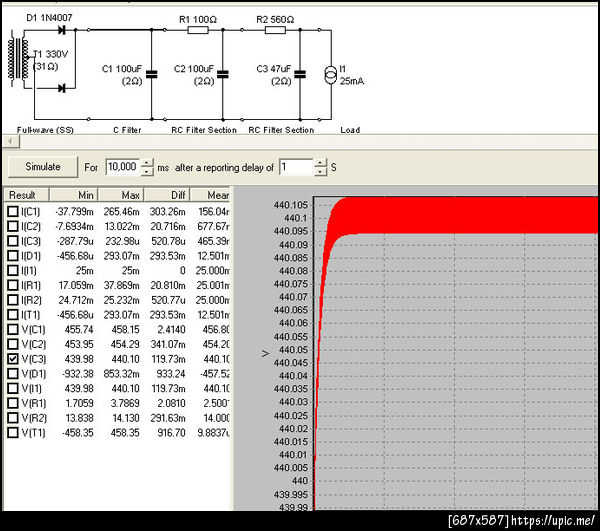Click the schematic scrollbar left arrow
The image size is (600, 531).
click(x=11, y=142)
